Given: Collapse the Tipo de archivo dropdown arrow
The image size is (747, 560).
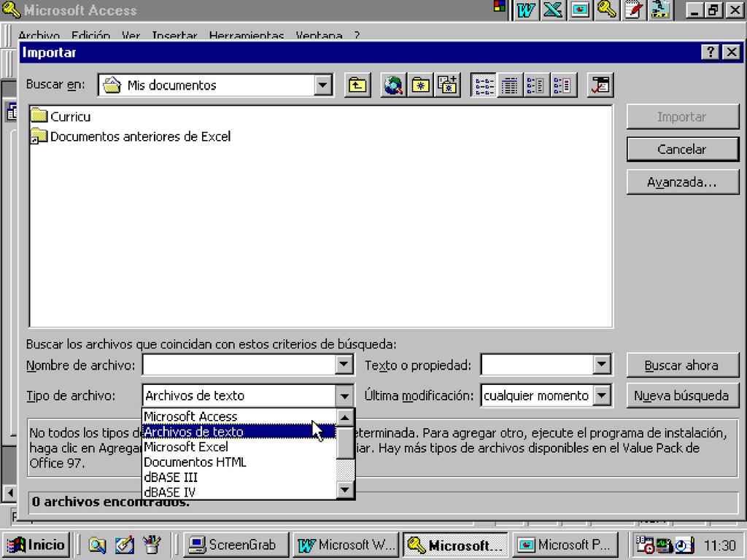Looking at the screenshot, I should (344, 396).
